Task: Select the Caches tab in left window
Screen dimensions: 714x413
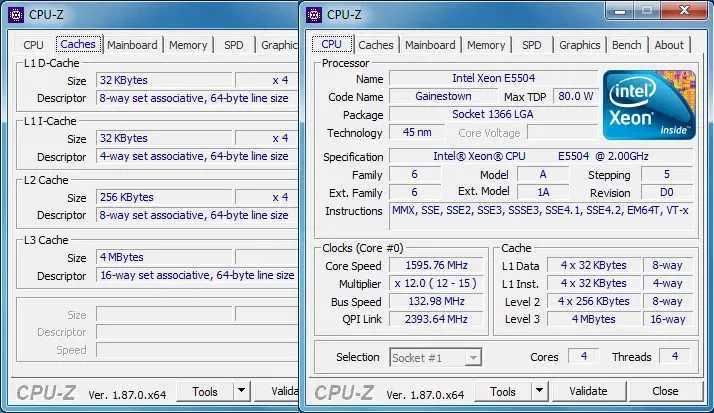Action: point(78,44)
